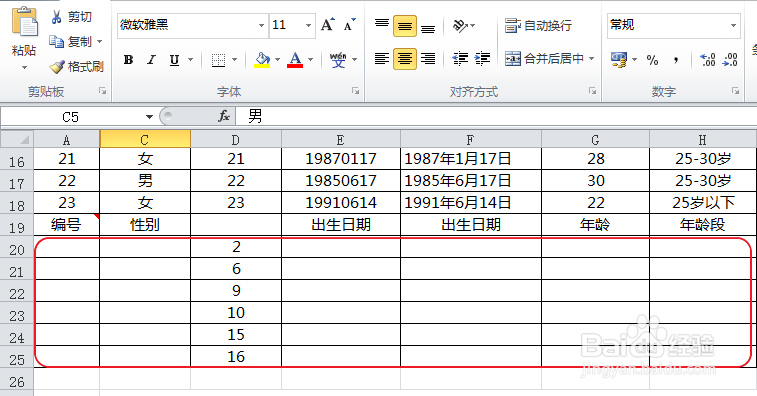Apply red font color A
This screenshot has width=757, height=396.
coord(295,60)
